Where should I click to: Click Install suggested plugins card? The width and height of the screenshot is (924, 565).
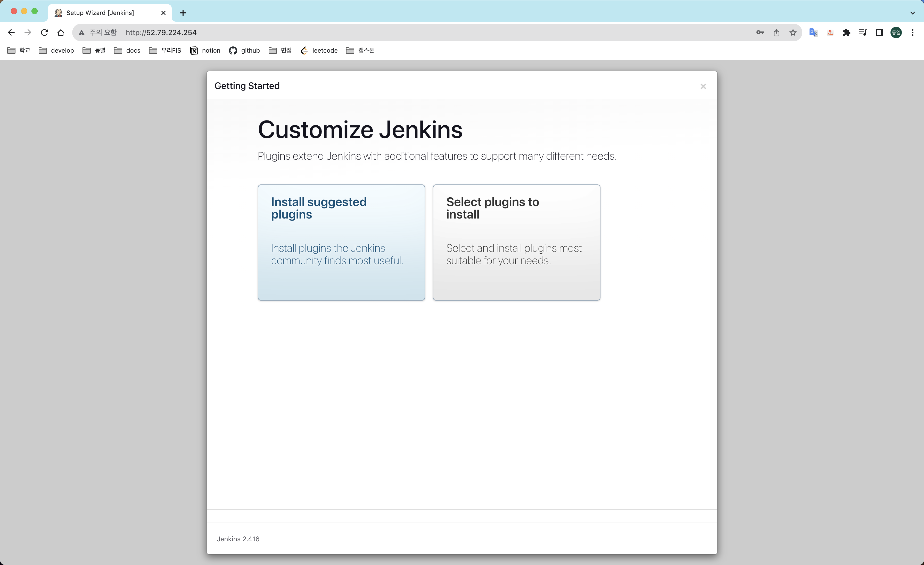[341, 242]
